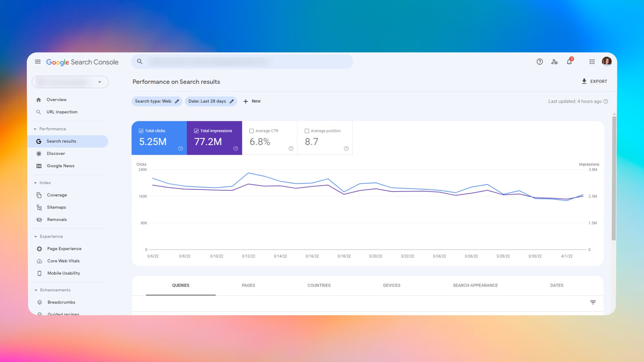Image resolution: width=644 pixels, height=362 pixels.
Task: Click help icon on Average position card
Action: pyautogui.click(x=346, y=149)
